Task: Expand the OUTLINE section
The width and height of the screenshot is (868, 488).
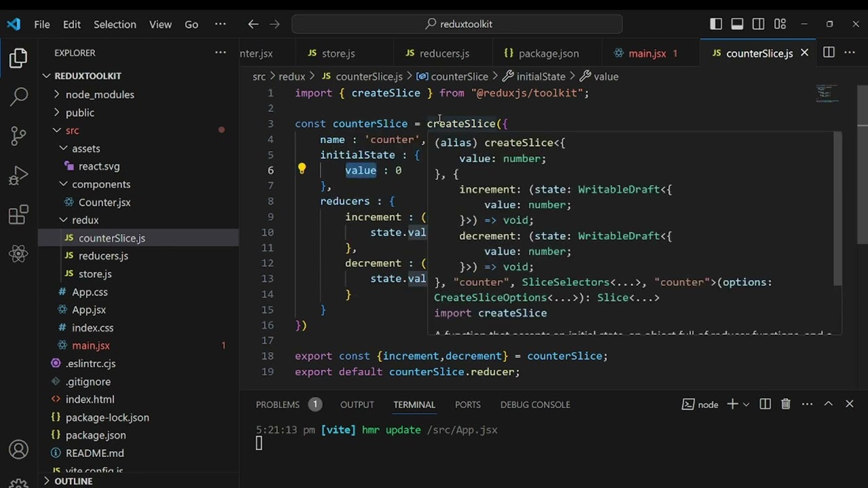Action: (139, 481)
